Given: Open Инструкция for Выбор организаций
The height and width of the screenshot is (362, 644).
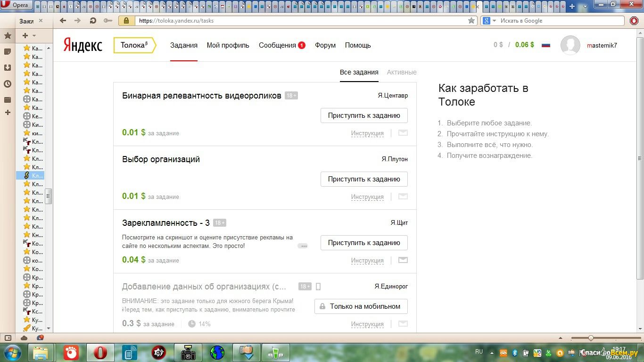Looking at the screenshot, I should tap(367, 197).
